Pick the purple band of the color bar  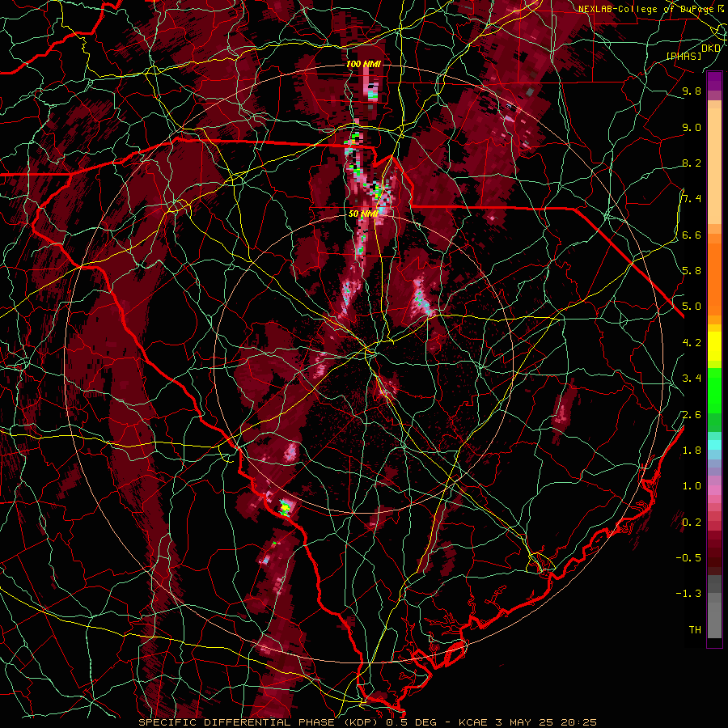(714, 81)
